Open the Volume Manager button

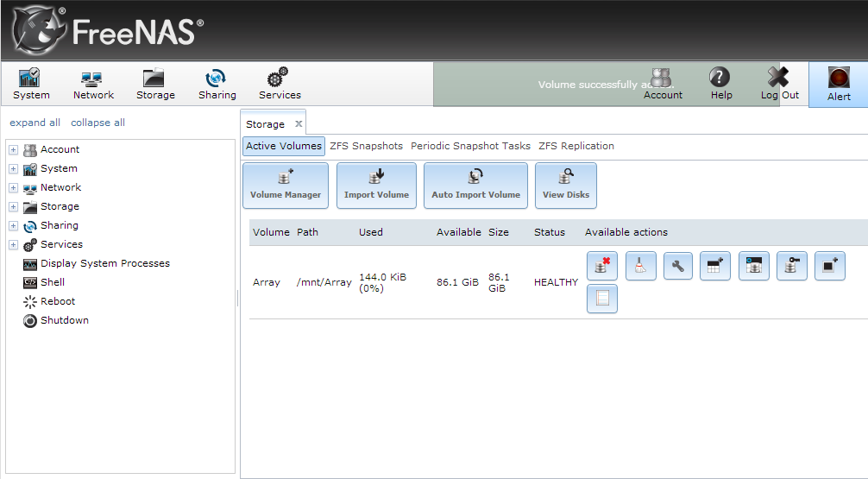[x=285, y=186]
